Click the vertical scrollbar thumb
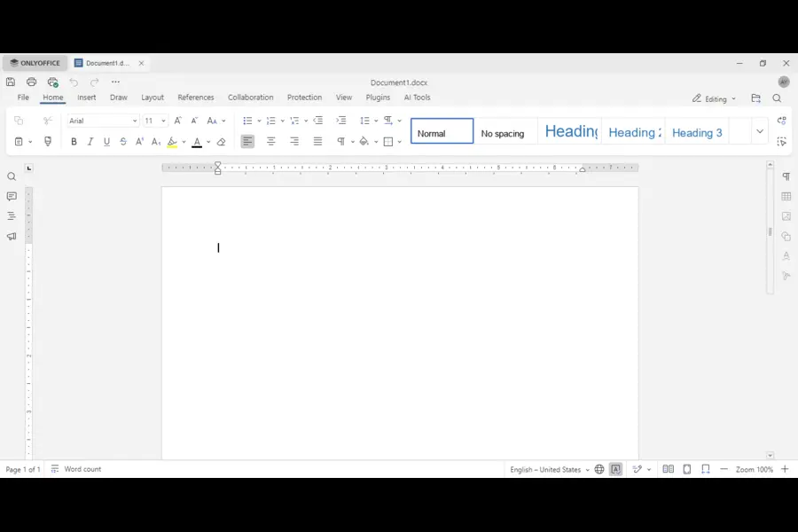 (770, 231)
